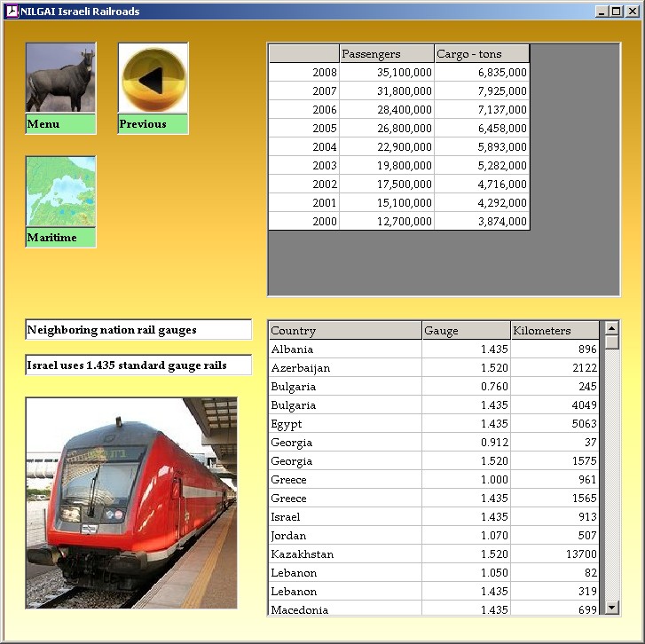Maximize the NILGAI Israeli Railroads window
This screenshot has width=645, height=644.
coord(617,12)
